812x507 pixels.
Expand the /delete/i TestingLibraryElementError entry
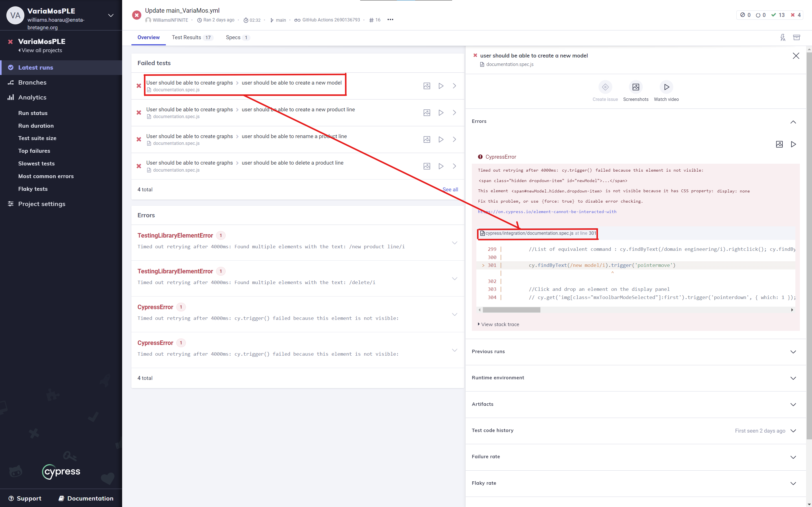[x=454, y=279]
